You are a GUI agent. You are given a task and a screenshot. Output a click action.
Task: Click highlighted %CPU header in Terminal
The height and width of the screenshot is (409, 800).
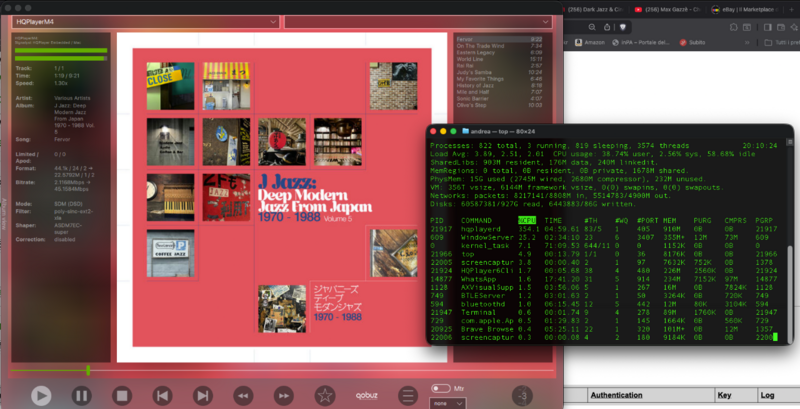pos(527,221)
